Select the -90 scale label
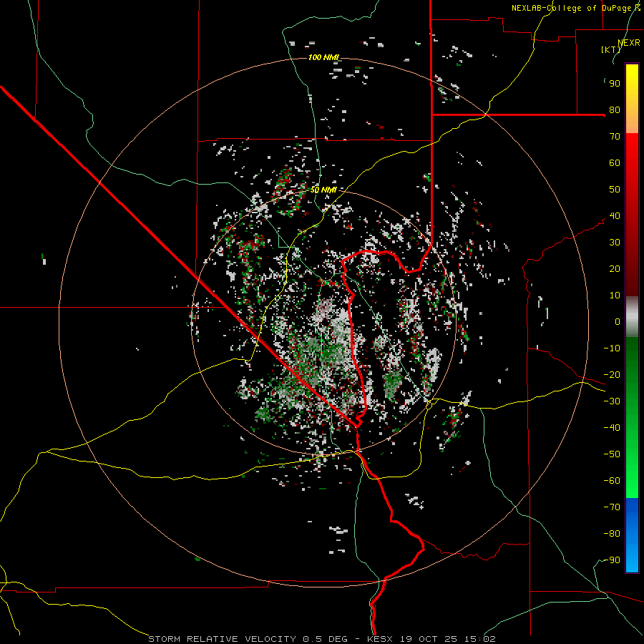This screenshot has height=644, width=644. click(x=612, y=560)
